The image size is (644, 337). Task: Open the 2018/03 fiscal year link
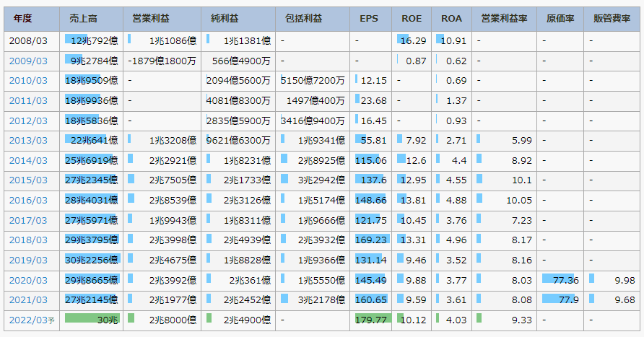tap(28, 240)
